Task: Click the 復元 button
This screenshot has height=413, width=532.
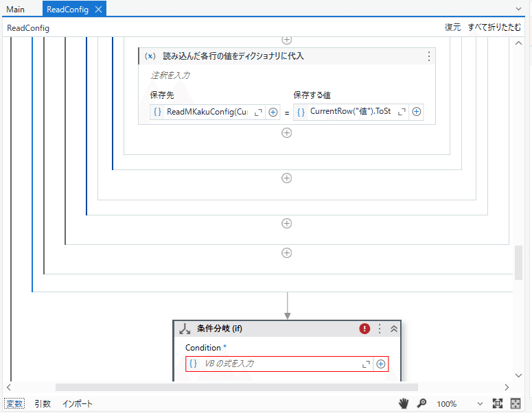Action: click(x=452, y=27)
